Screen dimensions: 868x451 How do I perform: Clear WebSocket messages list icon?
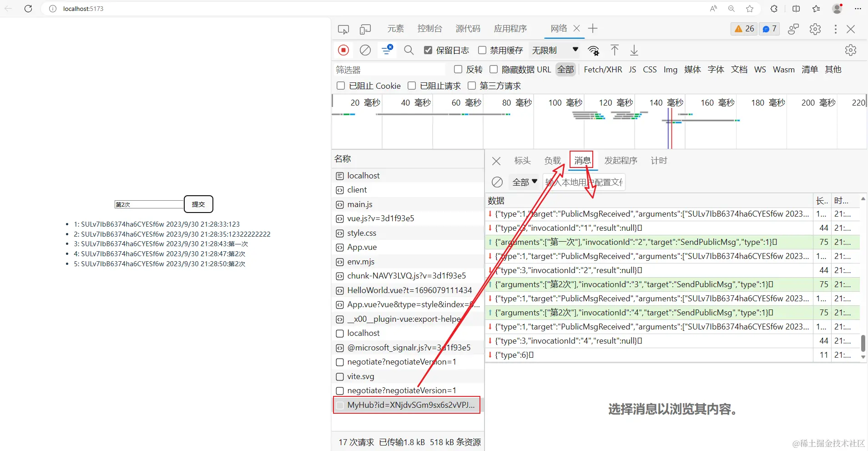pos(497,182)
